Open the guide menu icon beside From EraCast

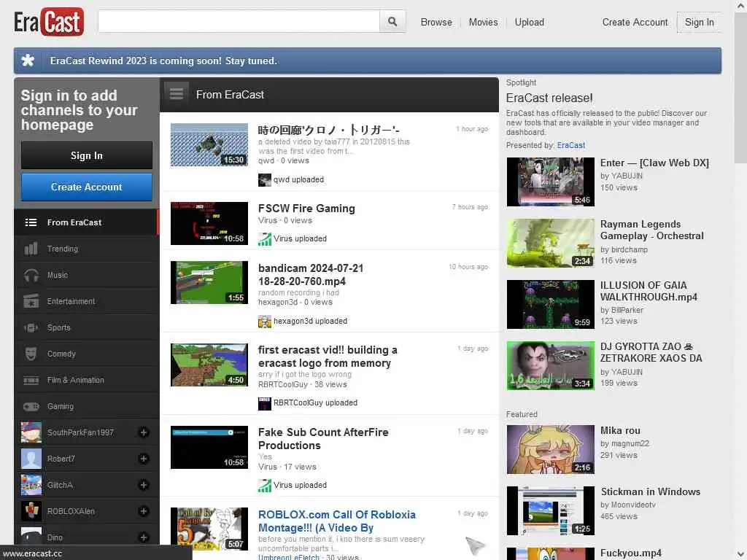(177, 94)
